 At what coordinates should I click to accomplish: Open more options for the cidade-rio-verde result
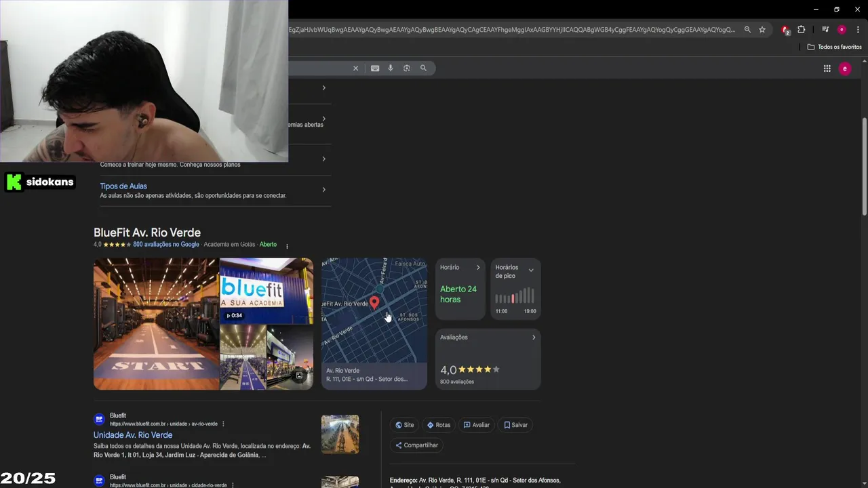[233, 485]
